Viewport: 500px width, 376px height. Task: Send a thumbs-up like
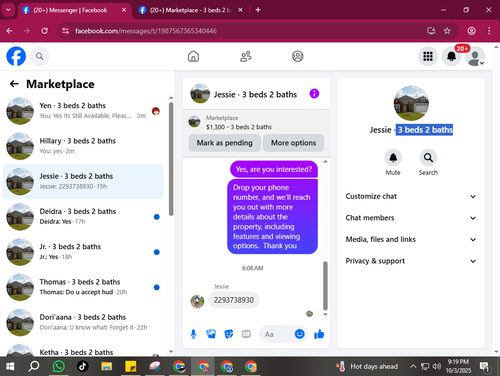pos(319,334)
